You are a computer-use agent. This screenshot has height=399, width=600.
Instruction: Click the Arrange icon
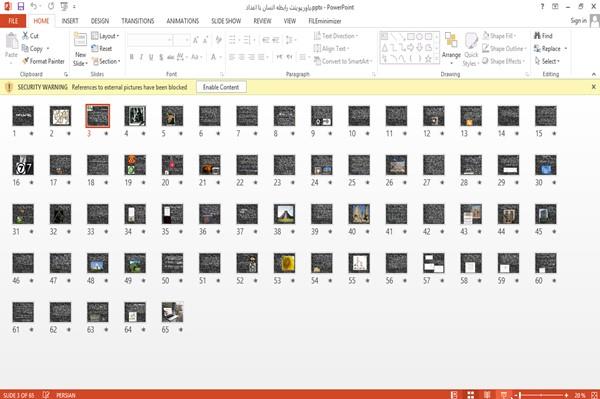pyautogui.click(x=451, y=41)
